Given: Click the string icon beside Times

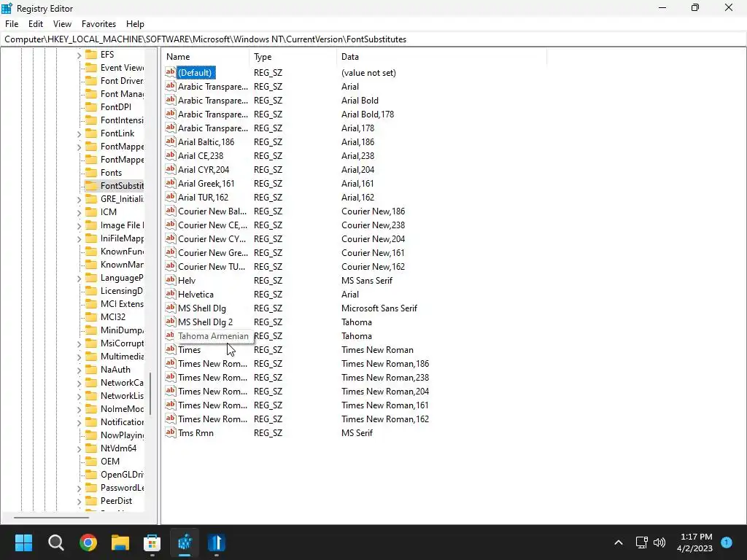Looking at the screenshot, I should (171, 349).
